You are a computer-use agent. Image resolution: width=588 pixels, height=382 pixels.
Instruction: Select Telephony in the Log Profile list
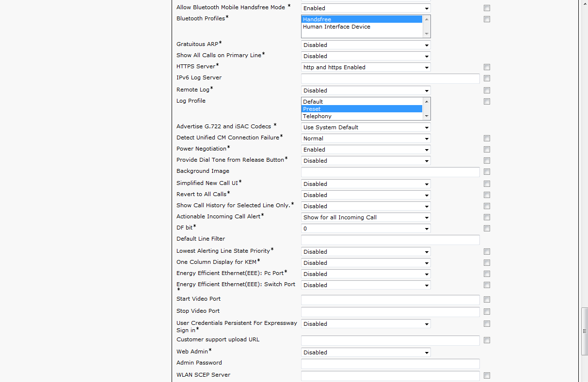click(x=318, y=116)
